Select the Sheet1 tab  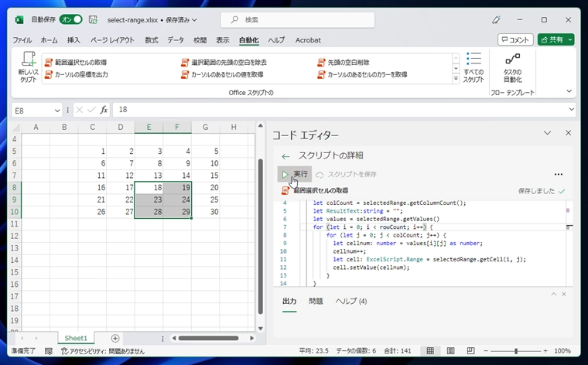pos(76,338)
